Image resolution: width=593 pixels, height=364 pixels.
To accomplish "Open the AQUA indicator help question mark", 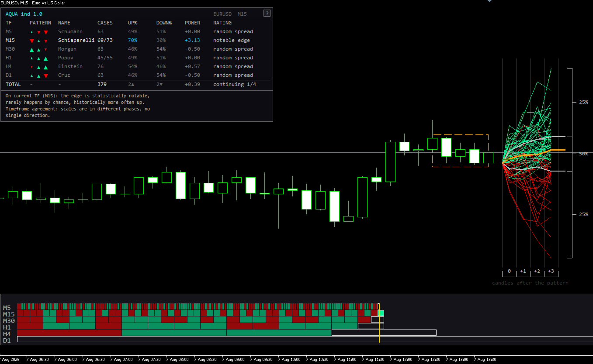I will tap(267, 14).
